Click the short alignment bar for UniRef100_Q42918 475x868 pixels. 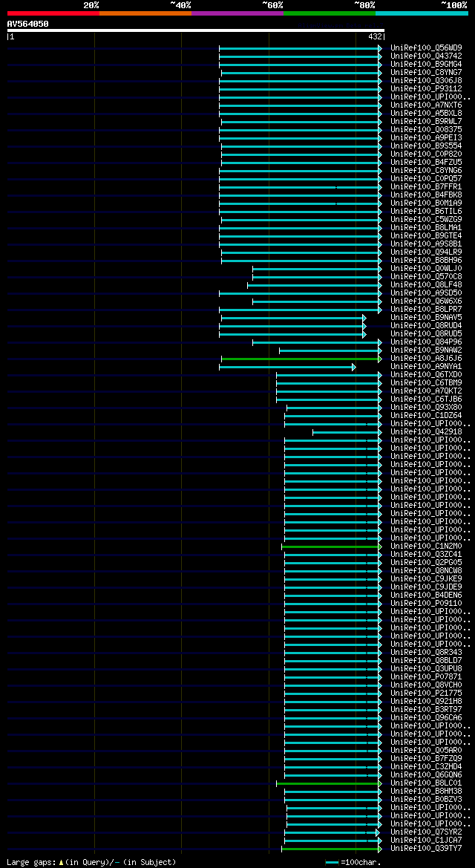click(x=347, y=432)
